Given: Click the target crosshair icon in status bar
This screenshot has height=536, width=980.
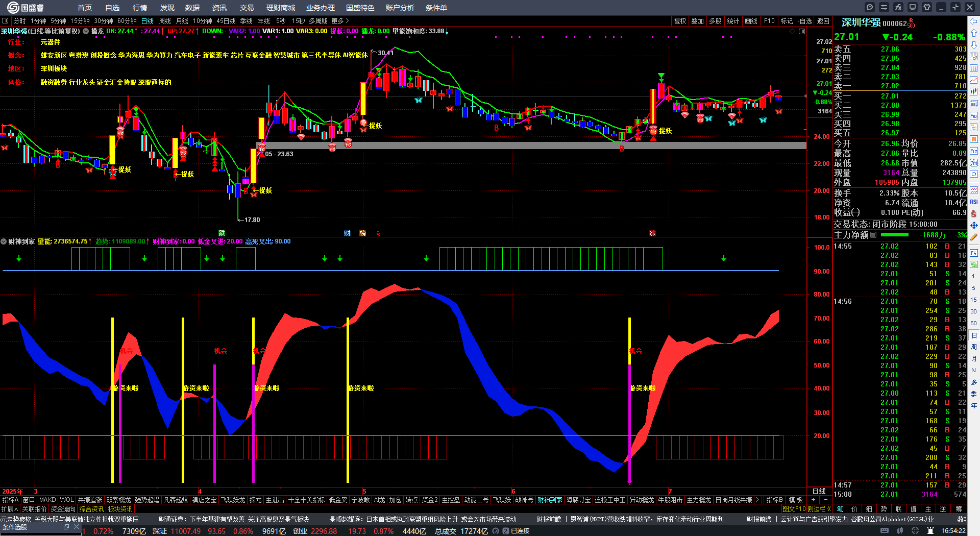Looking at the screenshot, I should (914, 531).
